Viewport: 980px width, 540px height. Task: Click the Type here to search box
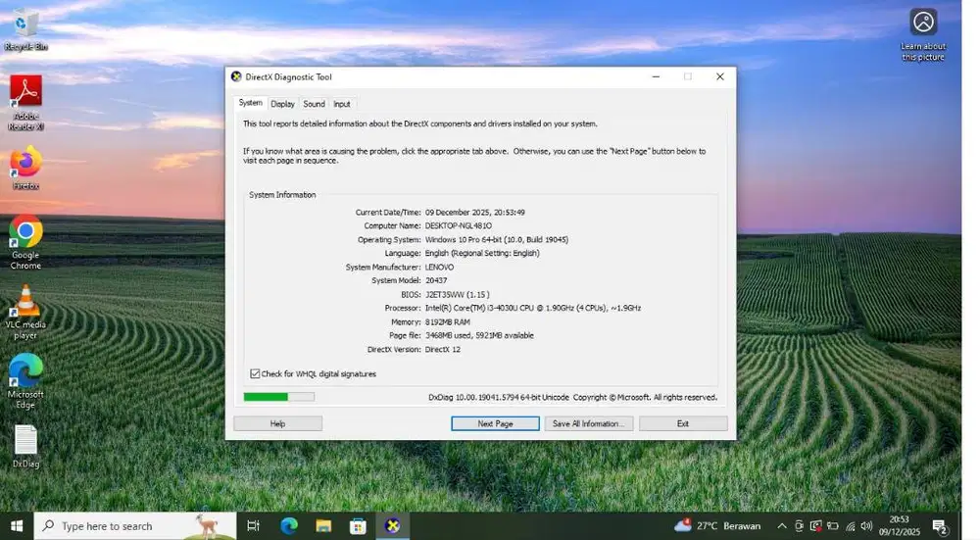point(134,526)
